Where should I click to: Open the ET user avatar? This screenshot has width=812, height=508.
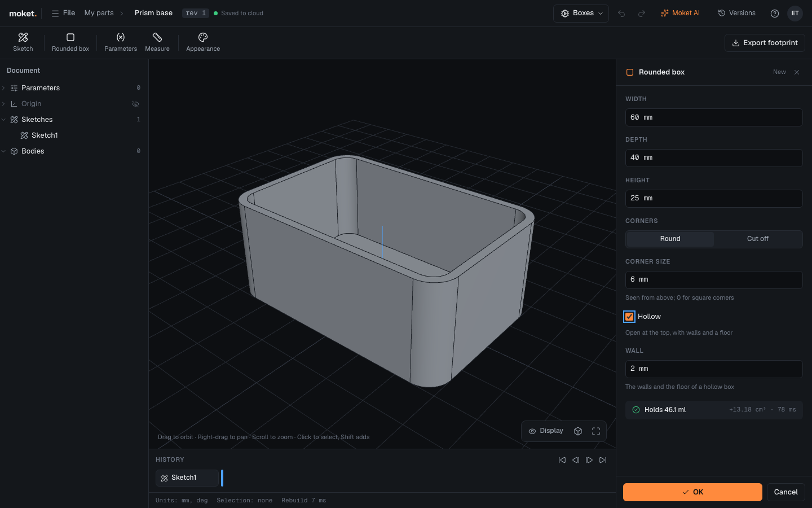[795, 14]
